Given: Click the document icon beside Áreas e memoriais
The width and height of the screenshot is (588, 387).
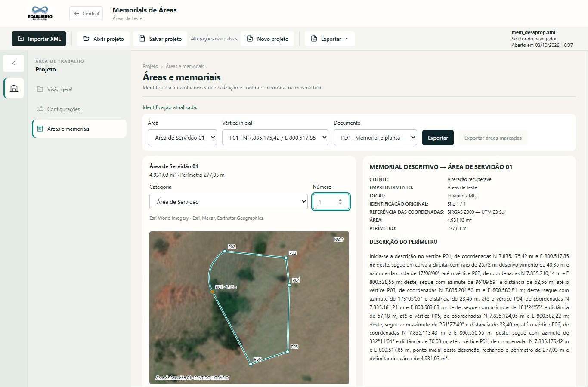Looking at the screenshot, I should tap(40, 129).
